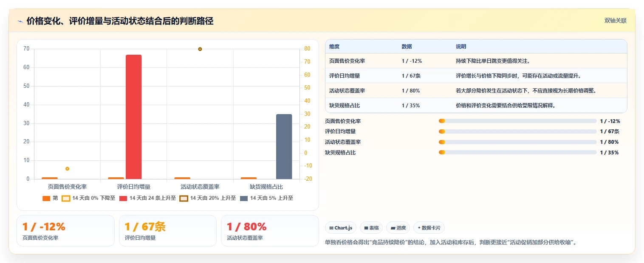The height and width of the screenshot is (263, 644).
Task: Click the brown data point at top of chart
Action: [200, 49]
